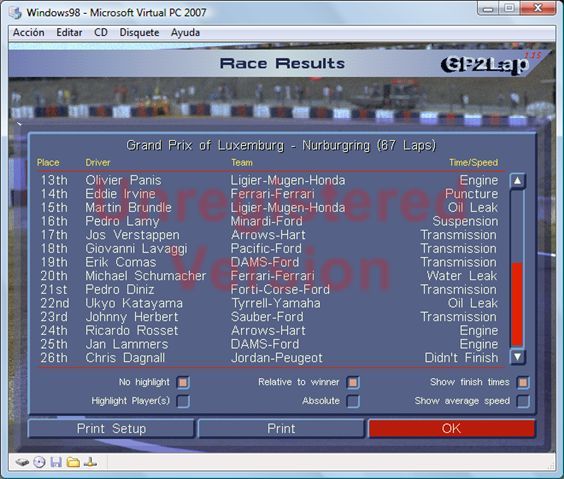Select the Michael Schumacher row

(x=269, y=276)
